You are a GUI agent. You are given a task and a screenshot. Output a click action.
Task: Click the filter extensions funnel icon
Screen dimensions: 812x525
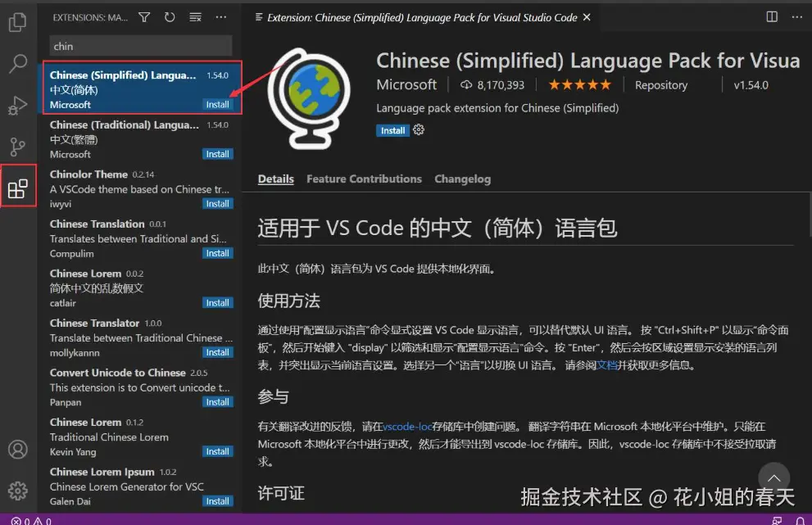click(144, 17)
